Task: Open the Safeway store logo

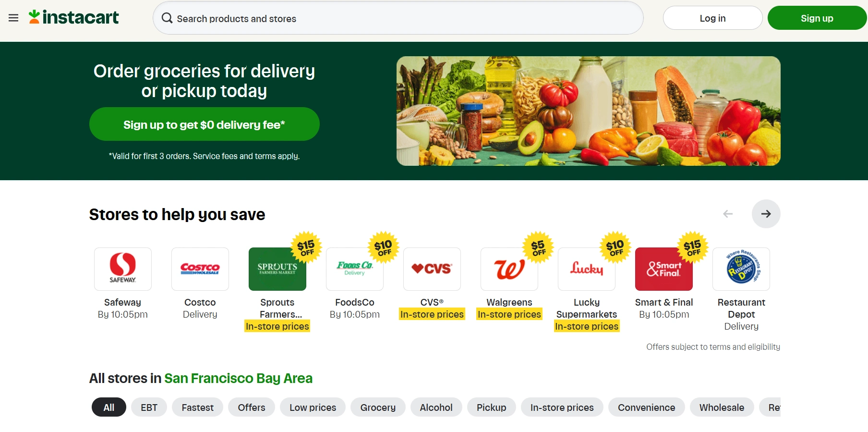Action: click(x=123, y=269)
